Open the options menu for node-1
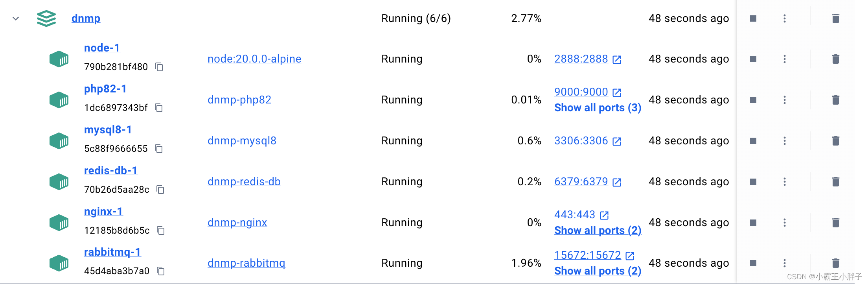Viewport: 868px width, 284px height. tap(785, 59)
